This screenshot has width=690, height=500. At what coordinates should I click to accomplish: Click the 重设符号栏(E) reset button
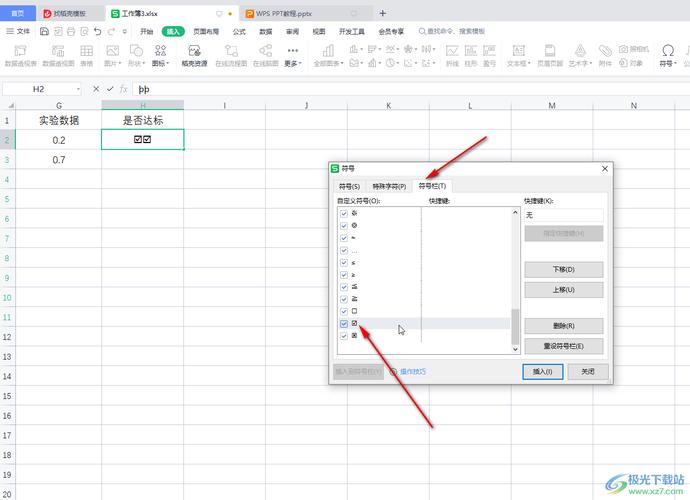point(564,346)
